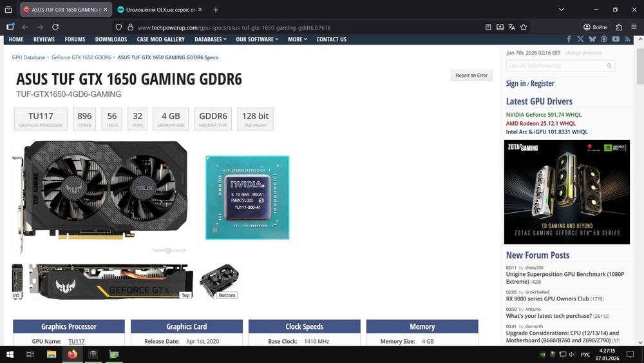
Task: Expand the DATABASES menu
Action: tap(211, 39)
